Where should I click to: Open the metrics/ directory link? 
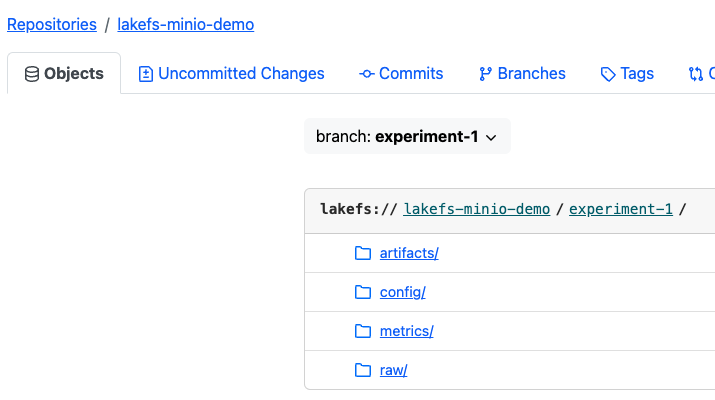[406, 331]
